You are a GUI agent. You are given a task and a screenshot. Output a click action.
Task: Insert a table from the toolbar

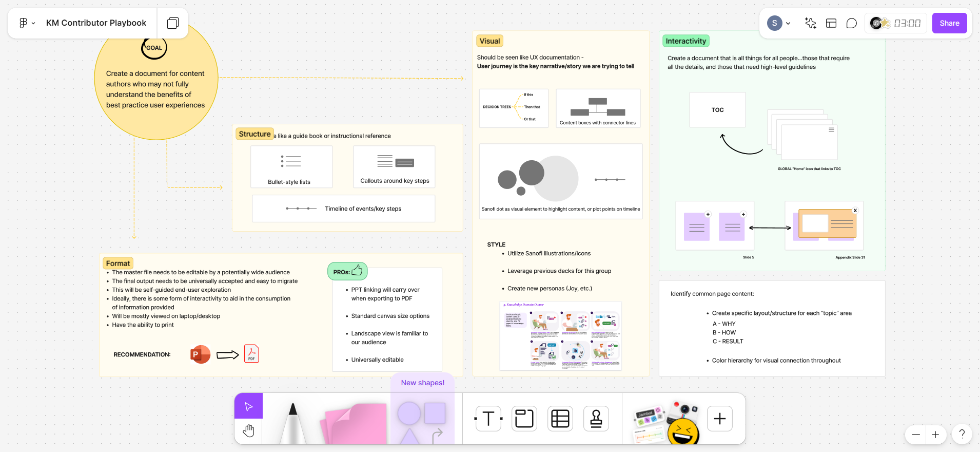coord(560,419)
